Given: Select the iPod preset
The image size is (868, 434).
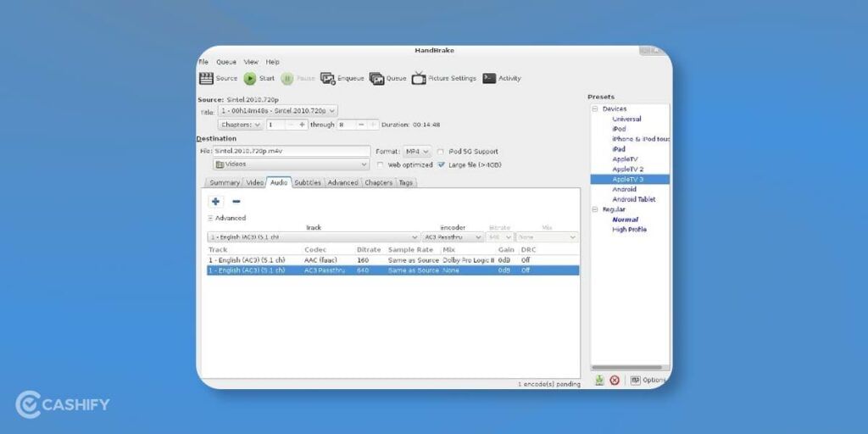Looking at the screenshot, I should [619, 129].
